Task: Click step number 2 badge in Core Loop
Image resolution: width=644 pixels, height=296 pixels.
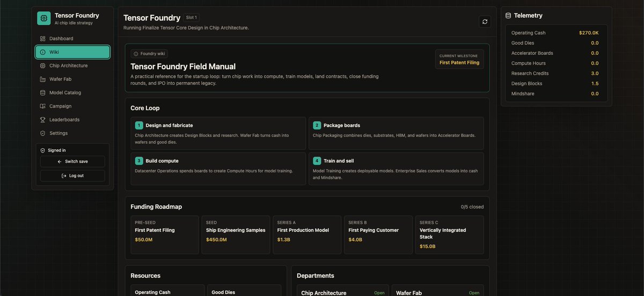Action: (317, 125)
